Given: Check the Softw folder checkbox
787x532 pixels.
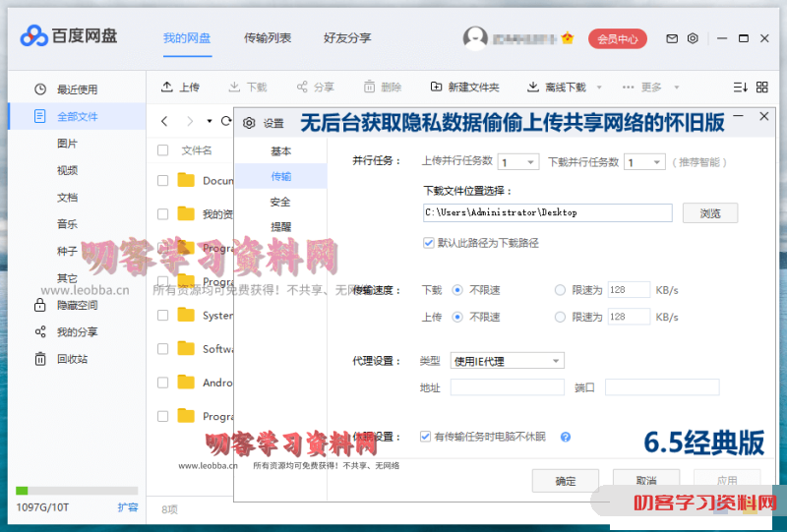Looking at the screenshot, I should 162,349.
